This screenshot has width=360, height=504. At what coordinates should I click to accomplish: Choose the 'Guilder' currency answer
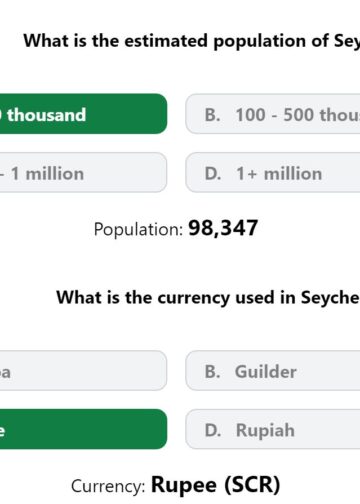pyautogui.click(x=273, y=370)
